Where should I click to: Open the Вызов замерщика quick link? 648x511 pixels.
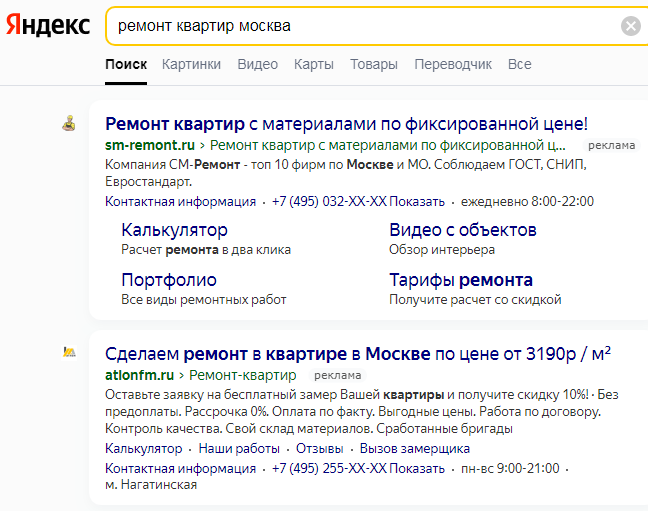(415, 448)
